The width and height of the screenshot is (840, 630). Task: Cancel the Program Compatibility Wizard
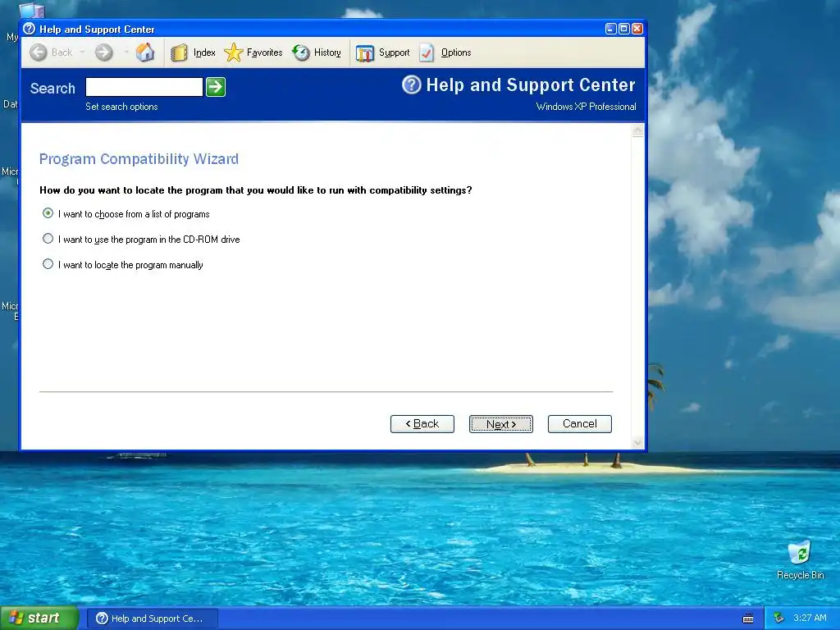(x=580, y=424)
